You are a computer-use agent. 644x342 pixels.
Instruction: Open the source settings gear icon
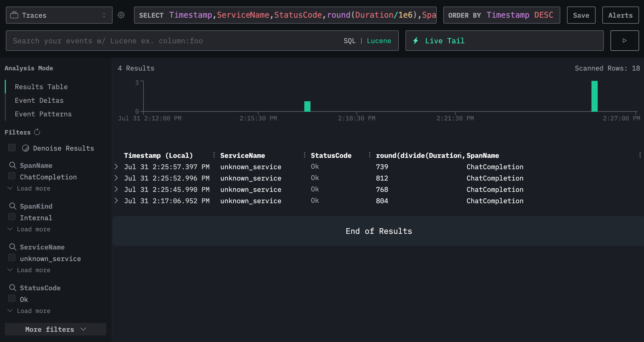pos(121,15)
